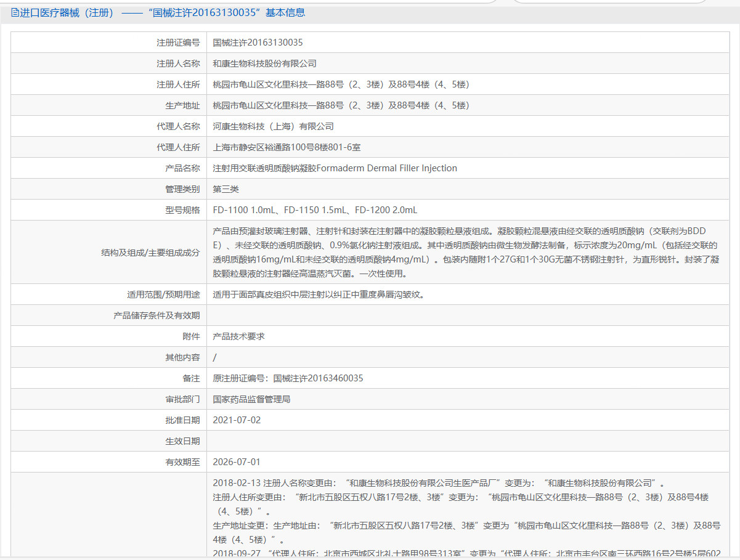Click the 结构及组成/主要组成成分 row label
The width and height of the screenshot is (740, 560).
click(150, 252)
